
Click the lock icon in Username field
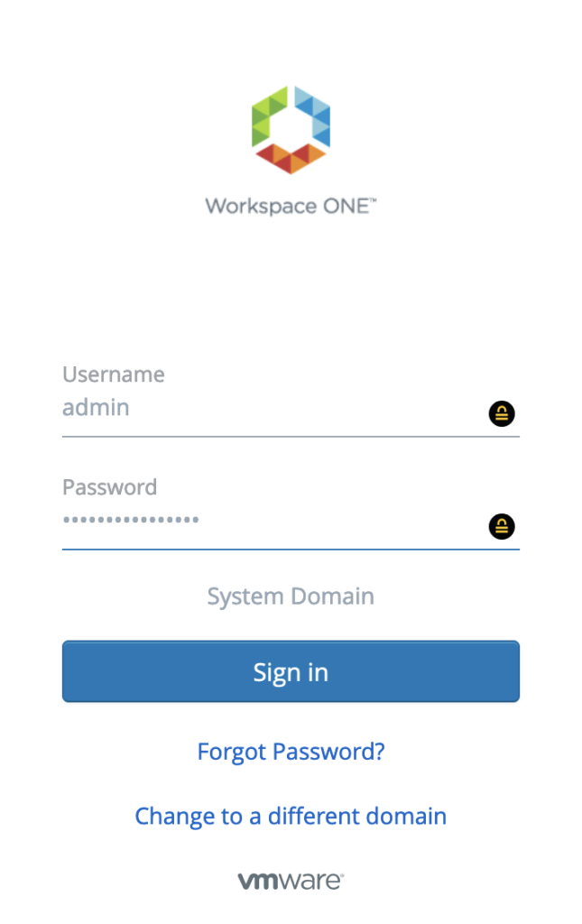[x=502, y=414]
